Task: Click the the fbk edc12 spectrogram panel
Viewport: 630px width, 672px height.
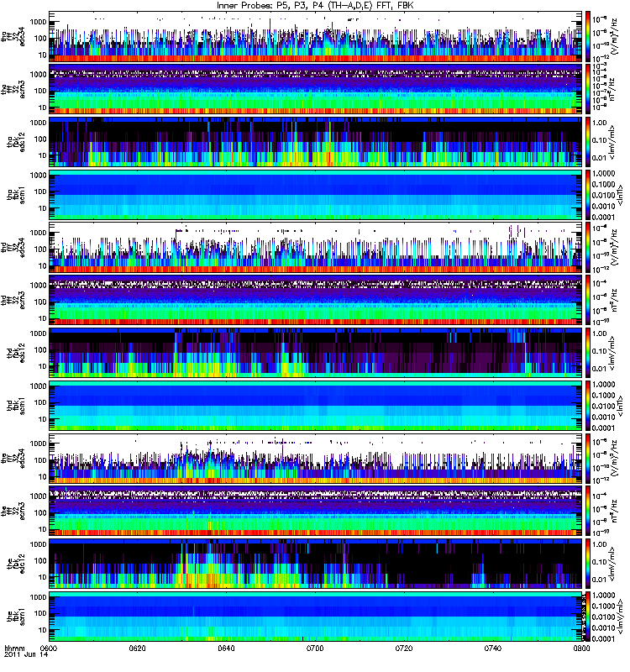Action: [x=316, y=564]
